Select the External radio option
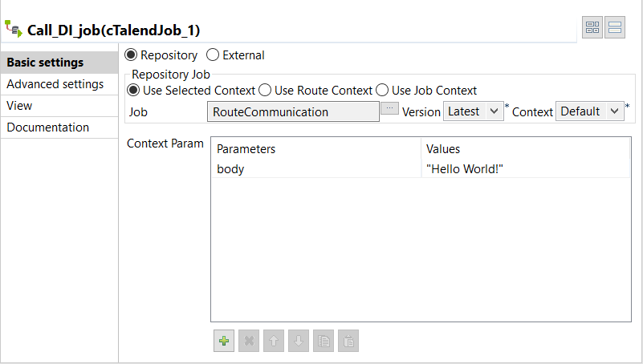The width and height of the screenshot is (643, 364). coord(213,55)
